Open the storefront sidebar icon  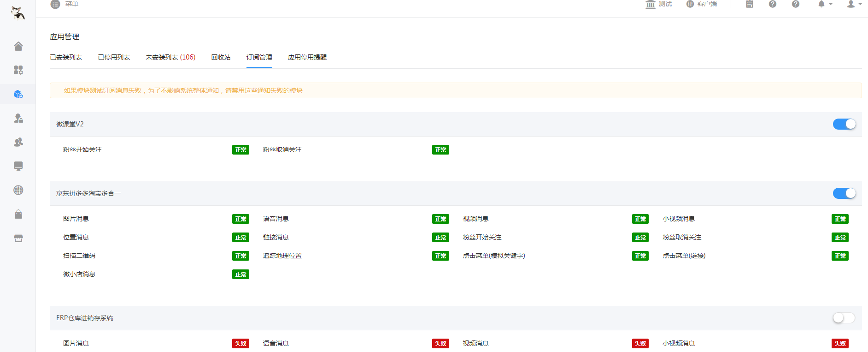tap(18, 238)
